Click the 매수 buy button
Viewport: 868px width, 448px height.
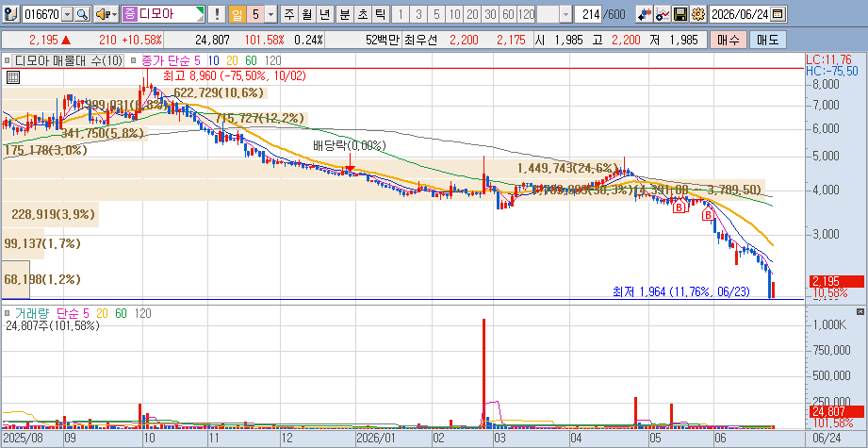click(x=728, y=40)
